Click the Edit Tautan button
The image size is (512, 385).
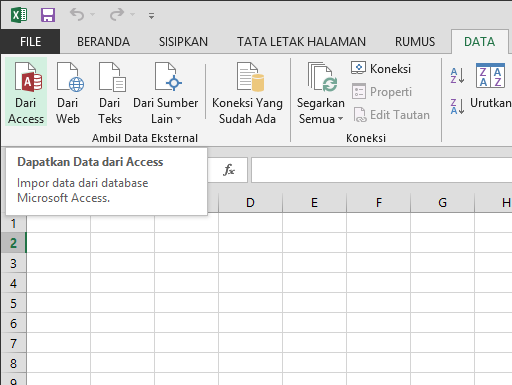[x=391, y=115]
